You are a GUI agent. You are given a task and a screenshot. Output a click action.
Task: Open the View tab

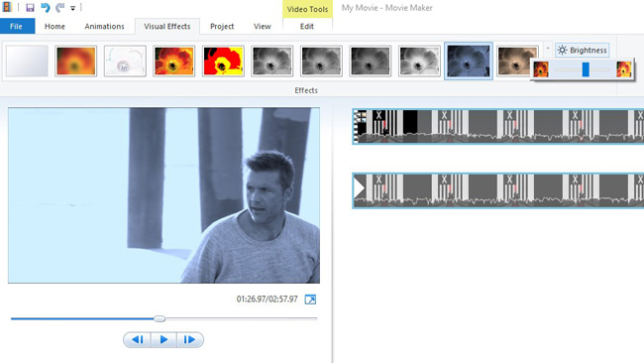(x=262, y=26)
